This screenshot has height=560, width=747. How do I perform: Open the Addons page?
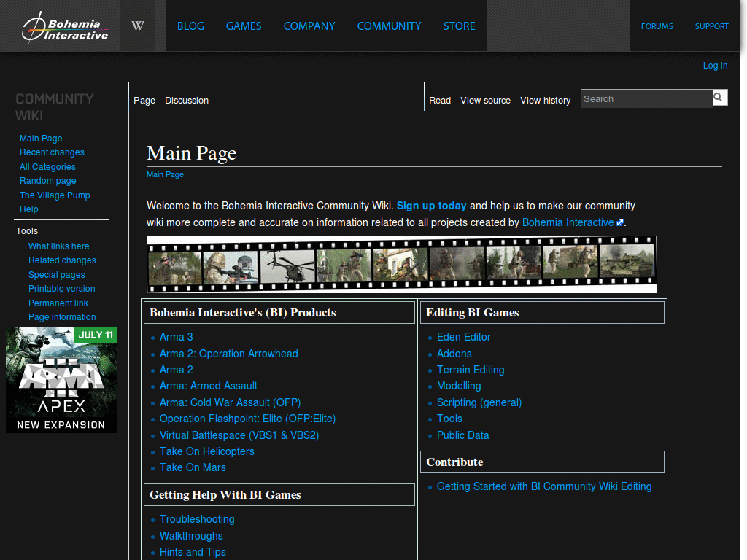coord(454,354)
